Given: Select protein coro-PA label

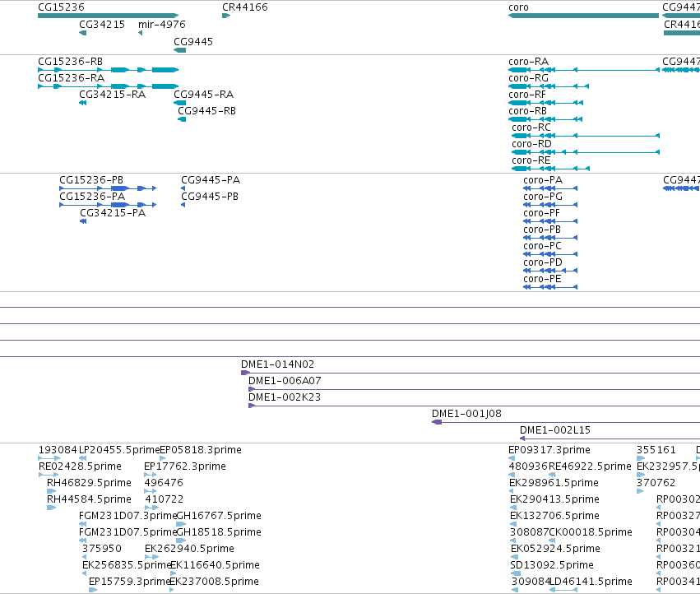Looking at the screenshot, I should coord(543,180).
